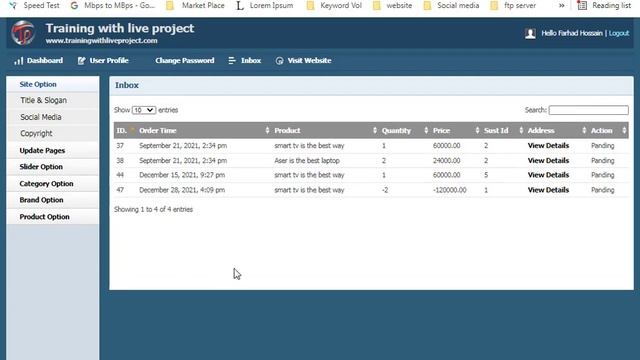The width and height of the screenshot is (640, 360).
Task: Open the Reading list icon
Action: click(582, 5)
